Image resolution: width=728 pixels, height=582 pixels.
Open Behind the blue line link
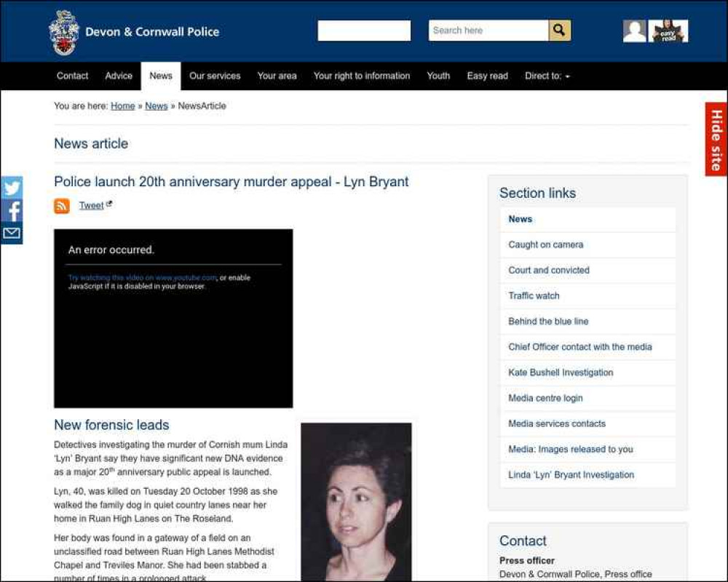click(587, 321)
